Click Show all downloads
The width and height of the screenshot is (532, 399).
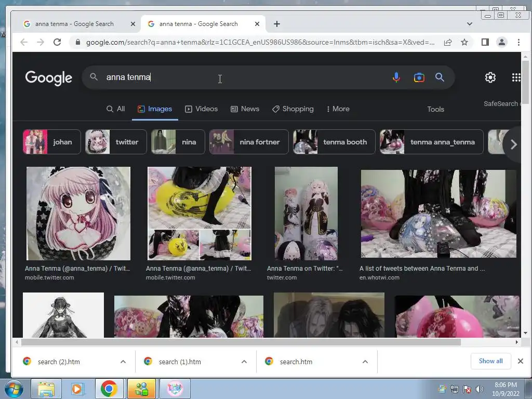click(x=490, y=361)
